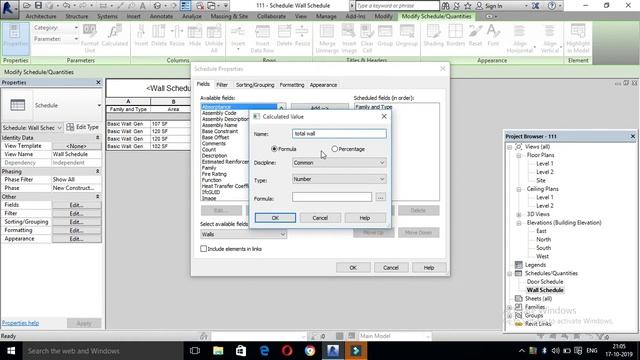Click Edit Type in Properties panel

point(82,127)
